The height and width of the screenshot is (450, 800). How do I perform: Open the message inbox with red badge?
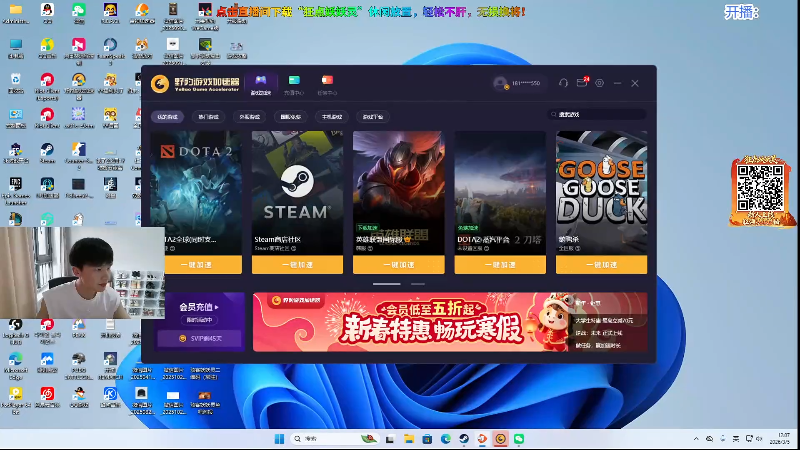[x=582, y=83]
